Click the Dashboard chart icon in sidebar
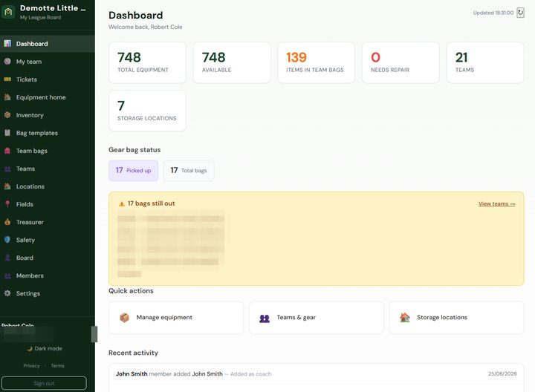 coord(7,43)
